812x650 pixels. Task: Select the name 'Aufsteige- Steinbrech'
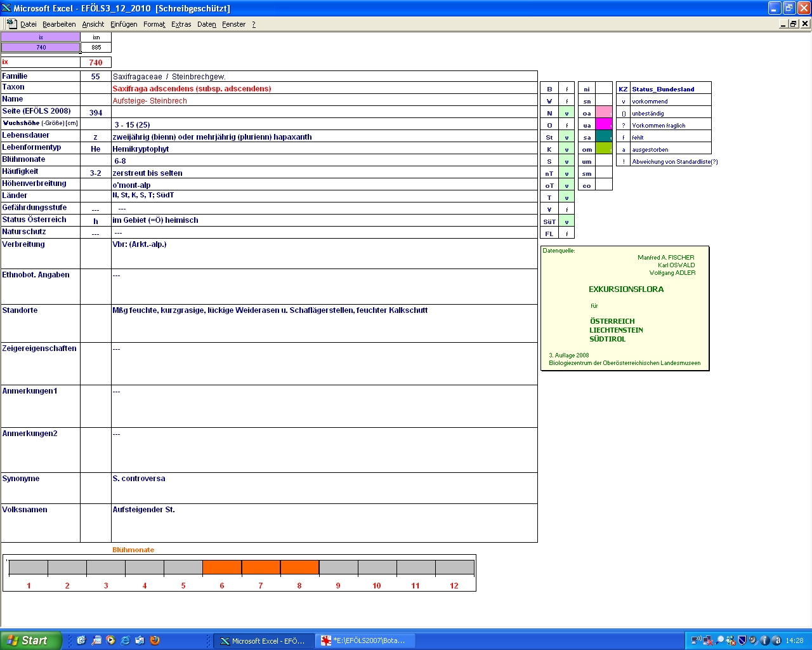[x=150, y=100]
